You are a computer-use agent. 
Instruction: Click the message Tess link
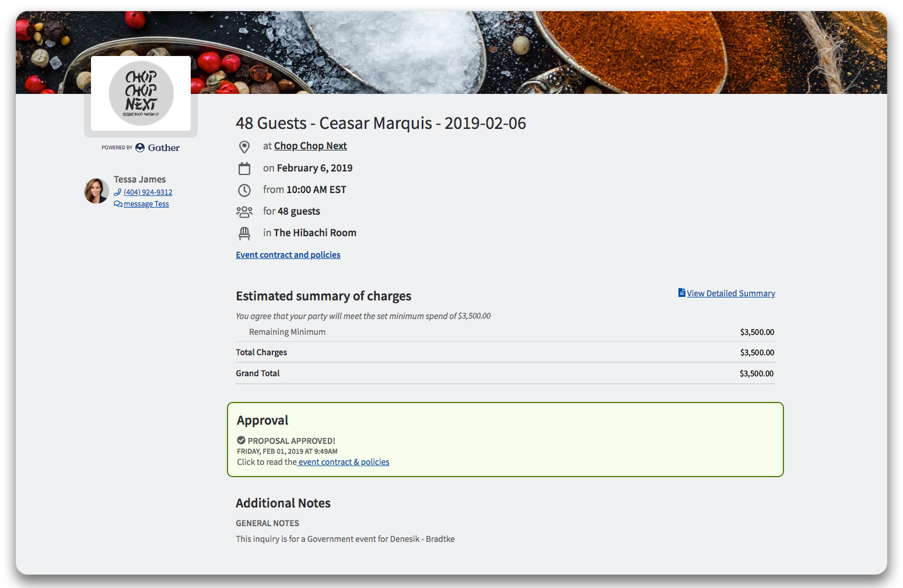tap(145, 204)
